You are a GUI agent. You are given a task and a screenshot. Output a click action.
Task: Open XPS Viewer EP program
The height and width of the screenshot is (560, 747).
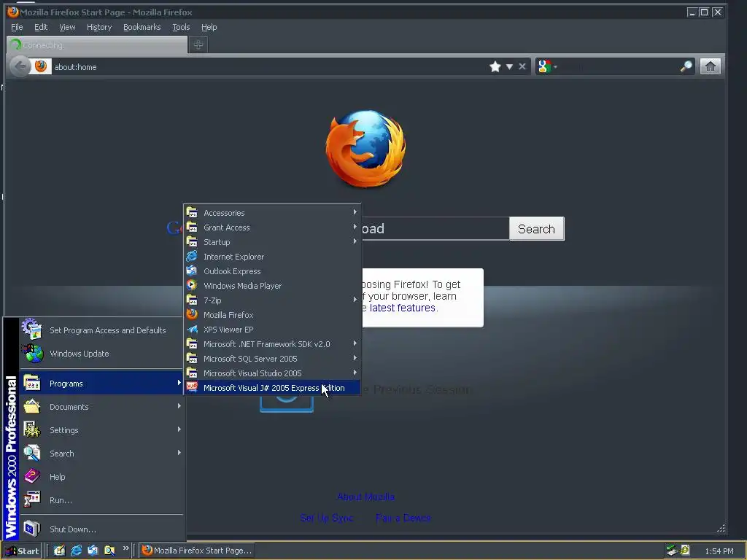pyautogui.click(x=272, y=330)
